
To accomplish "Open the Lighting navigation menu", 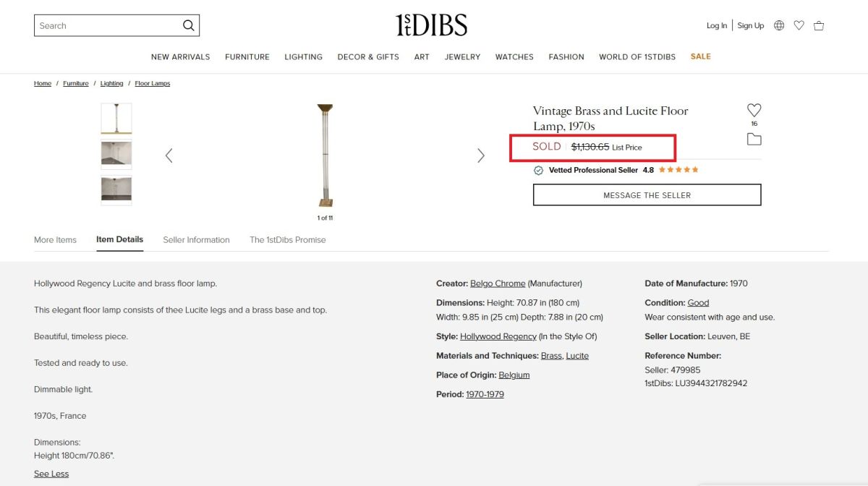I will coord(303,57).
